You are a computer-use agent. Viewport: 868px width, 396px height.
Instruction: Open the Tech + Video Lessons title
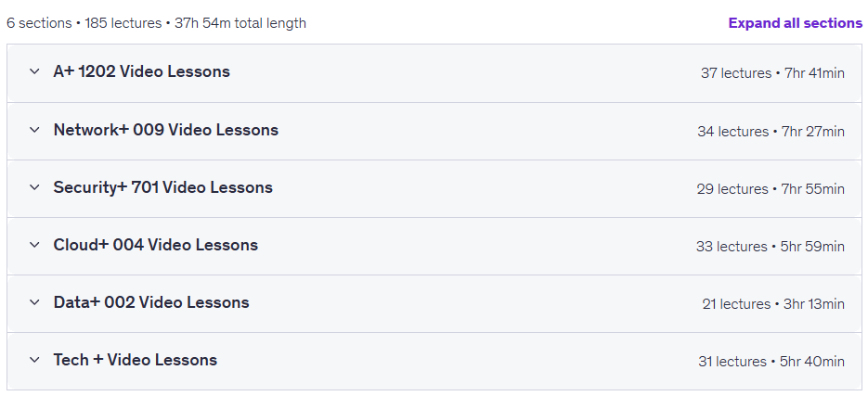[x=135, y=360]
